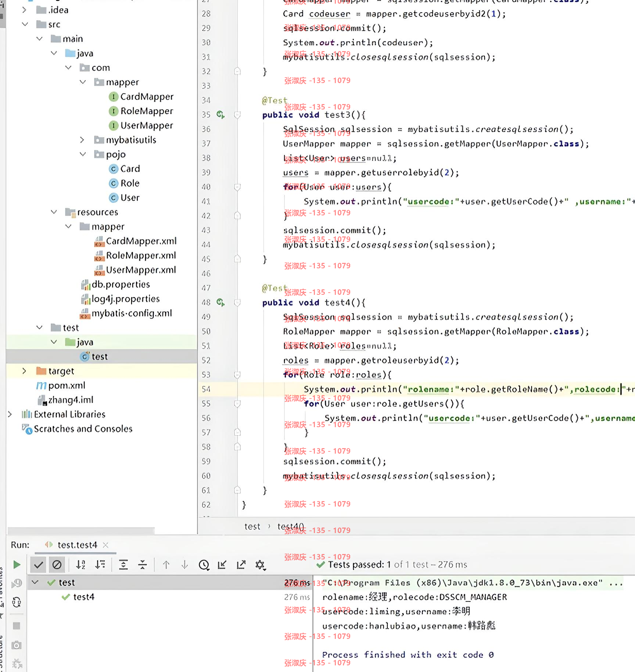Expand the mybatisutils package
The height and width of the screenshot is (672, 635).
tap(82, 140)
